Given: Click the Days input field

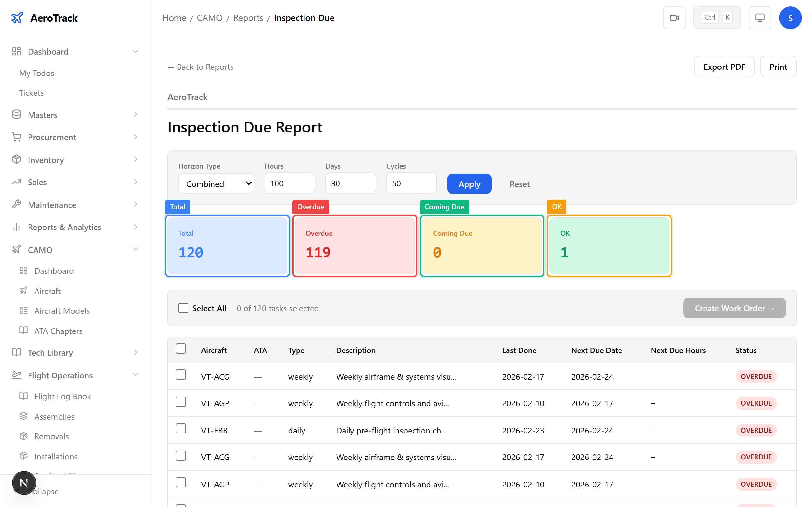Looking at the screenshot, I should coord(350,183).
